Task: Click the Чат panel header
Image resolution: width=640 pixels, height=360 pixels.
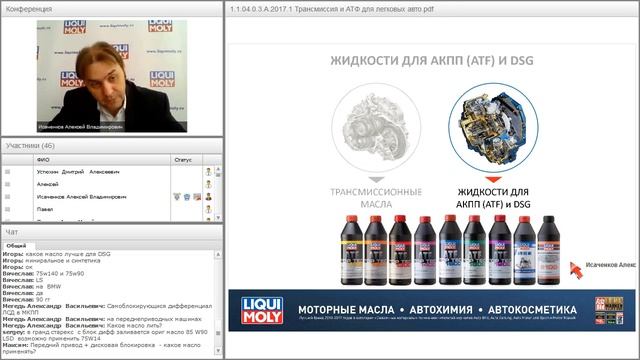Action: point(112,232)
